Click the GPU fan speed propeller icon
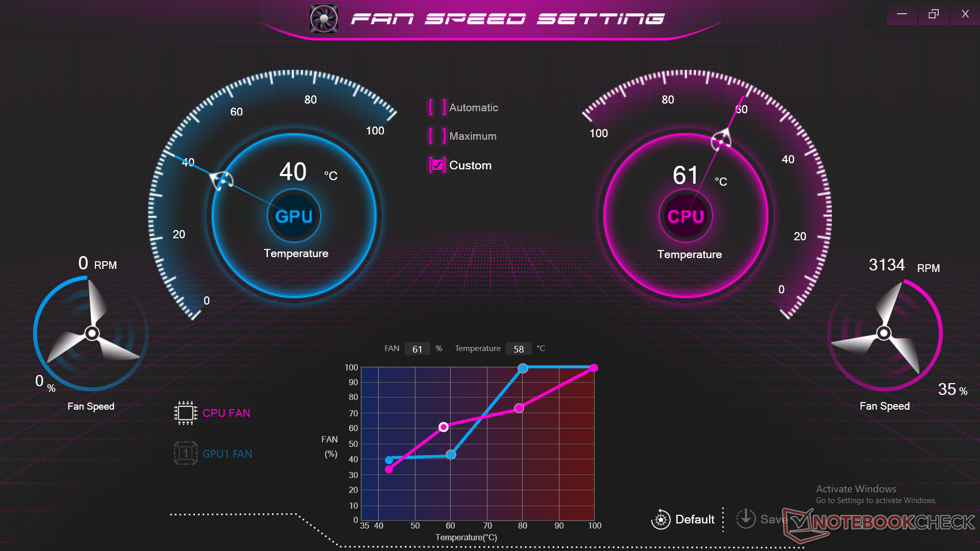The width and height of the screenshot is (980, 551). [92, 333]
